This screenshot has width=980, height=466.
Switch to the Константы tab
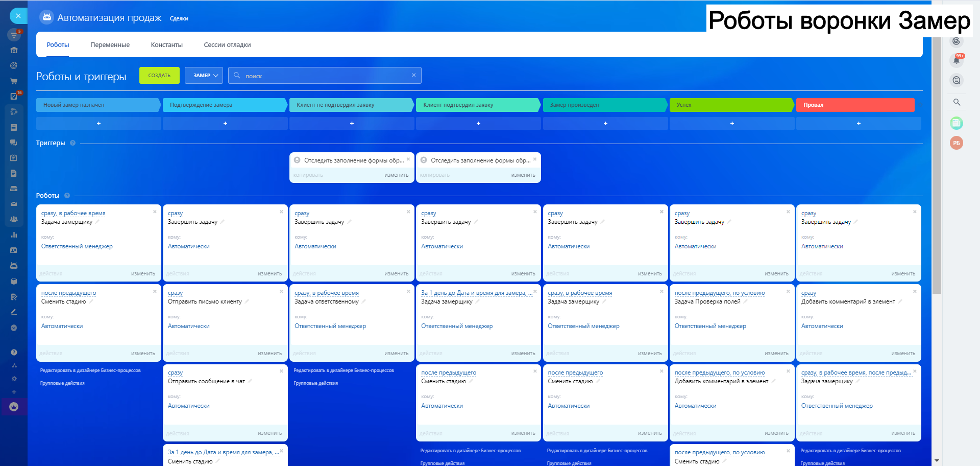pos(167,45)
